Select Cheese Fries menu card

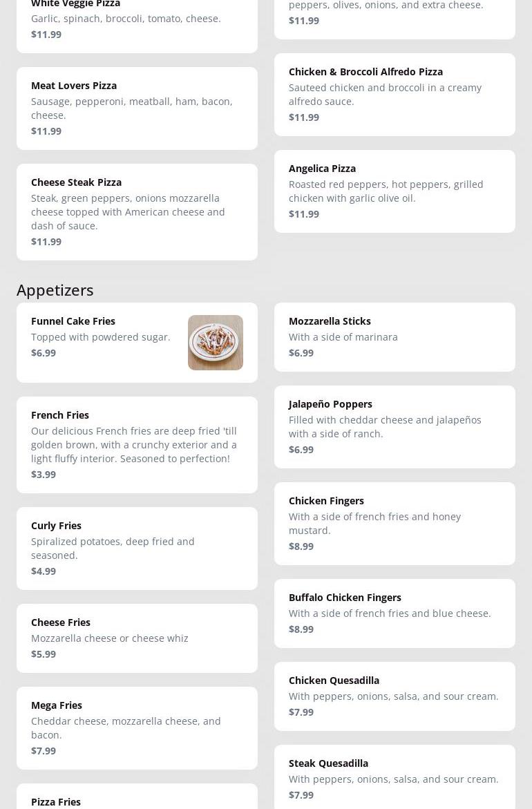137,638
